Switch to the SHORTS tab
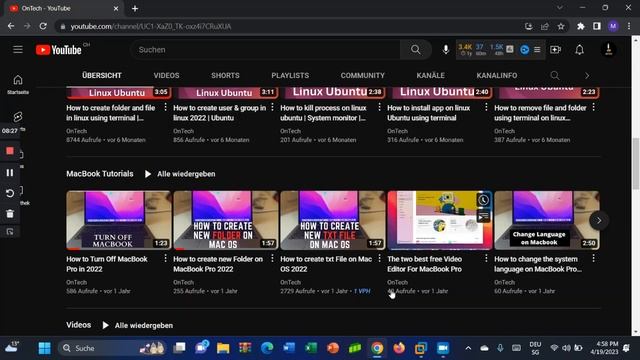Image resolution: width=640 pixels, height=360 pixels. pos(225,76)
